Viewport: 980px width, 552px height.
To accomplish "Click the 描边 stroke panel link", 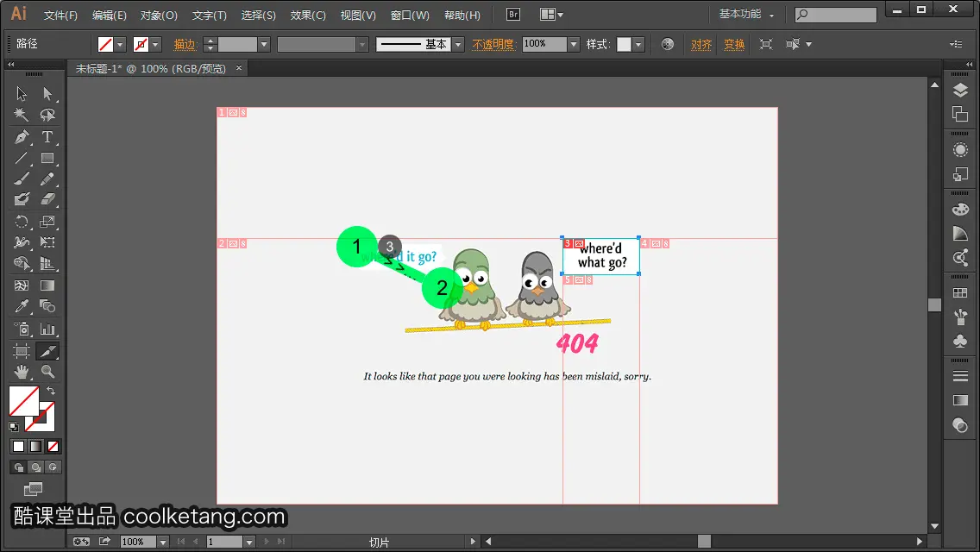I will coord(185,44).
